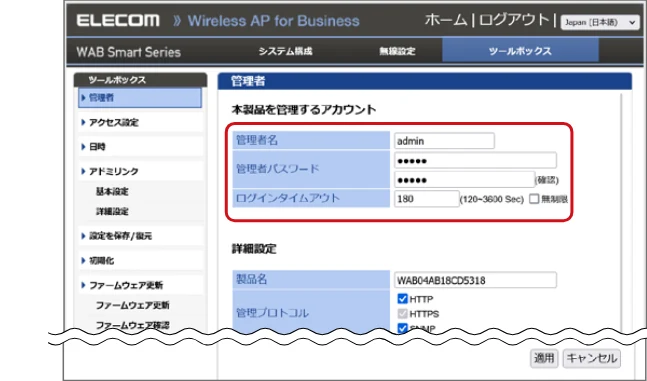Click the 管理者名 input field

tap(444, 141)
